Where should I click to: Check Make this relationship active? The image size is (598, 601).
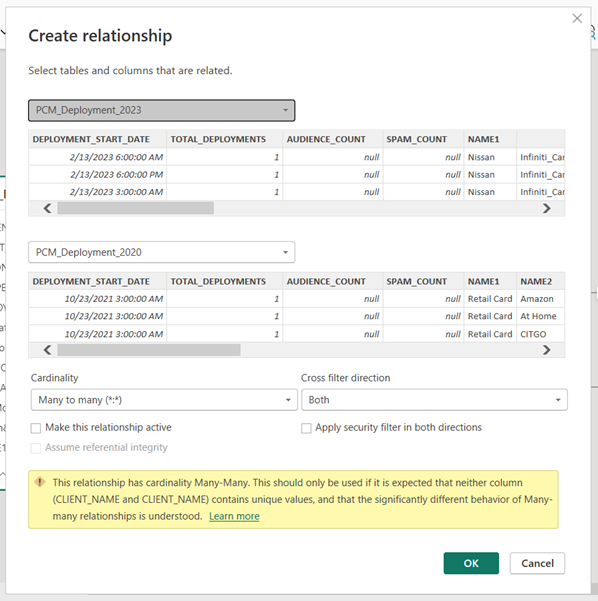(36, 428)
